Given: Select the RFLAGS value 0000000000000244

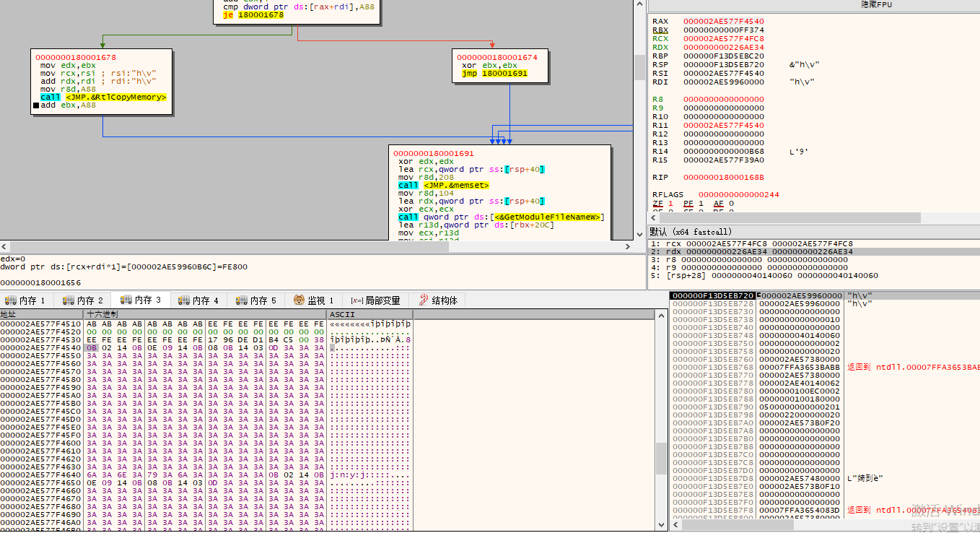Looking at the screenshot, I should [x=740, y=195].
